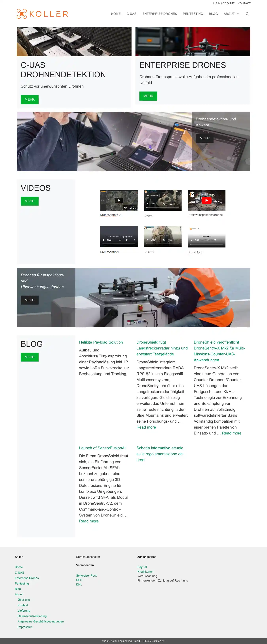Image resolution: width=267 pixels, height=644 pixels.
Task: Open more options on DroneSentinel video
Action: pos(134,240)
